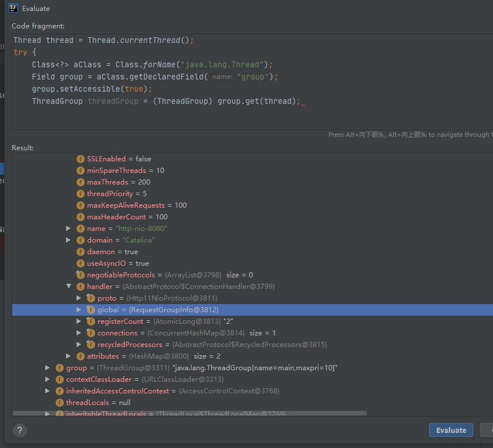Click the field icon beside useAsyncIO
493x448 pixels.
pyautogui.click(x=81, y=263)
